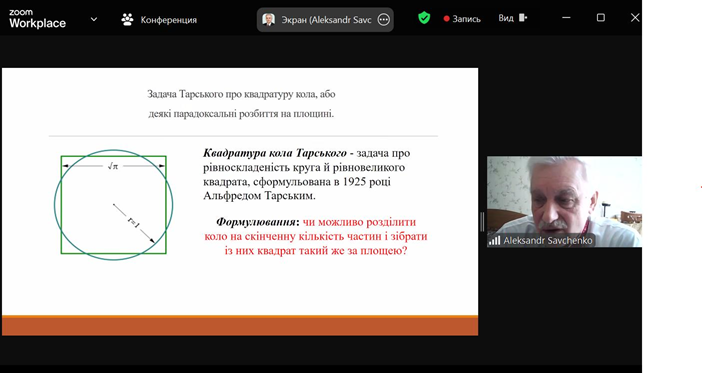The width and height of the screenshot is (702, 373).
Task: Click the green encryption shield icon
Action: click(x=424, y=18)
